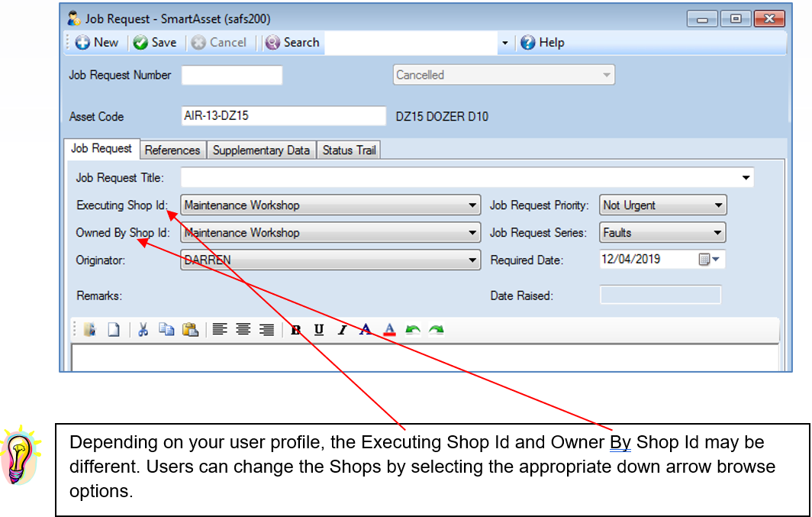Toggle bold formatting
Image resolution: width=812 pixels, height=517 pixels.
tap(295, 330)
